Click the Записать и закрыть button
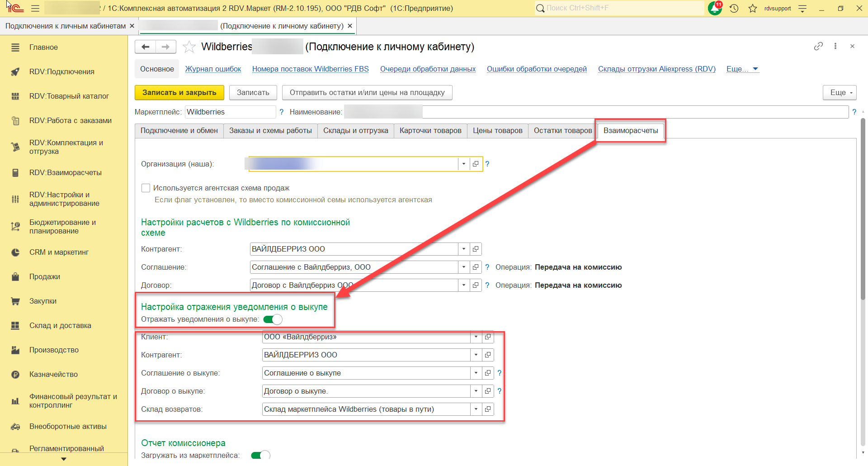This screenshot has height=466, width=868. click(x=179, y=92)
